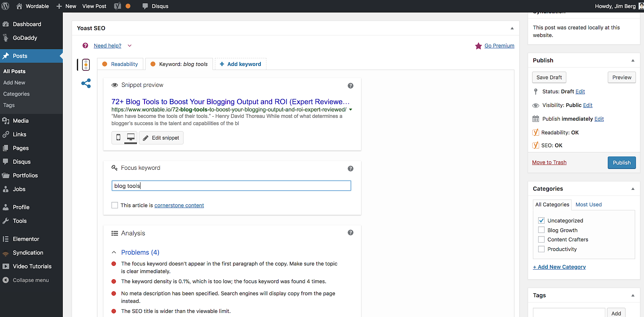Collapse the Publish panel

pyautogui.click(x=633, y=60)
